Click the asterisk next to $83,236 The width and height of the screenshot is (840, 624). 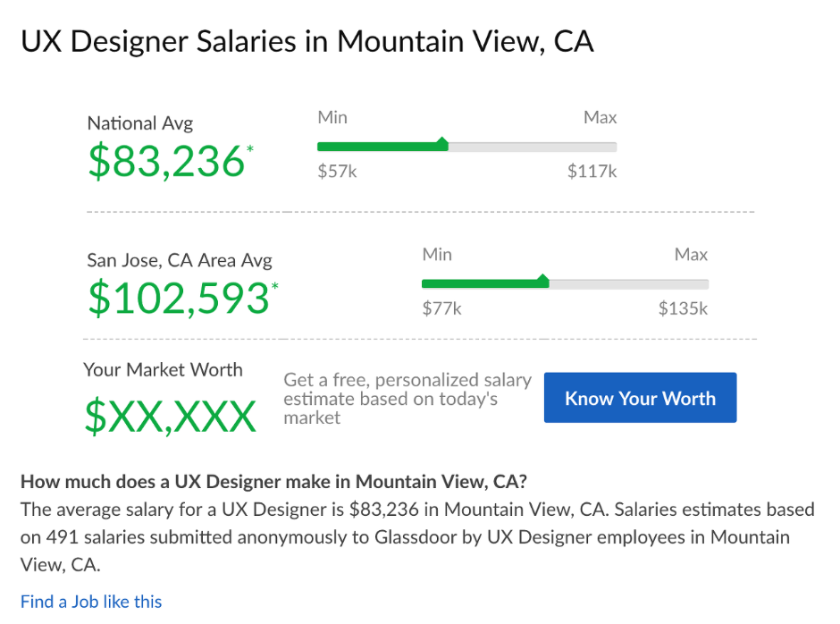point(249,149)
